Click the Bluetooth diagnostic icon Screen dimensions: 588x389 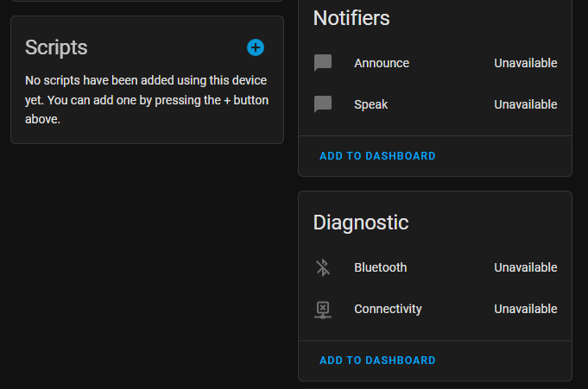pos(323,267)
